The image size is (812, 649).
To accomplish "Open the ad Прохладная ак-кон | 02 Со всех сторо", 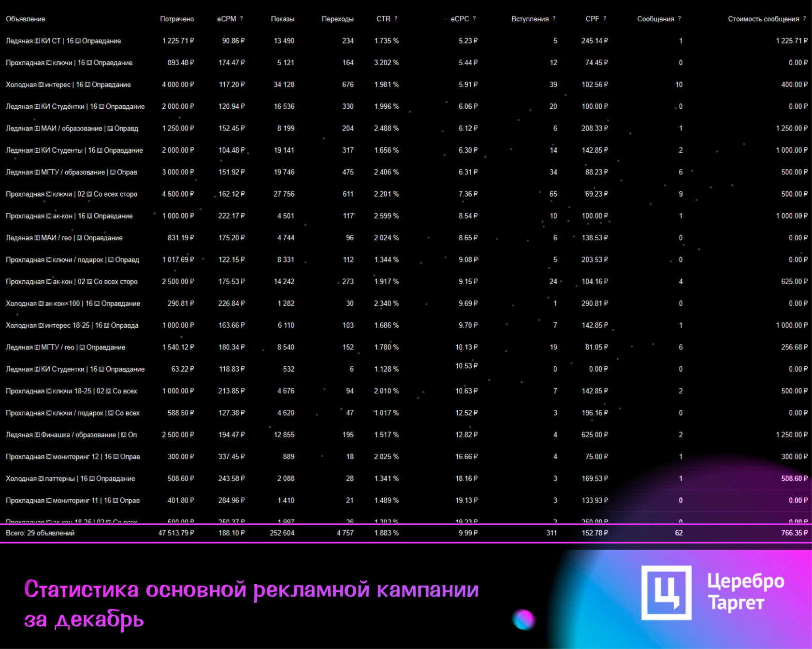I will pos(72,282).
